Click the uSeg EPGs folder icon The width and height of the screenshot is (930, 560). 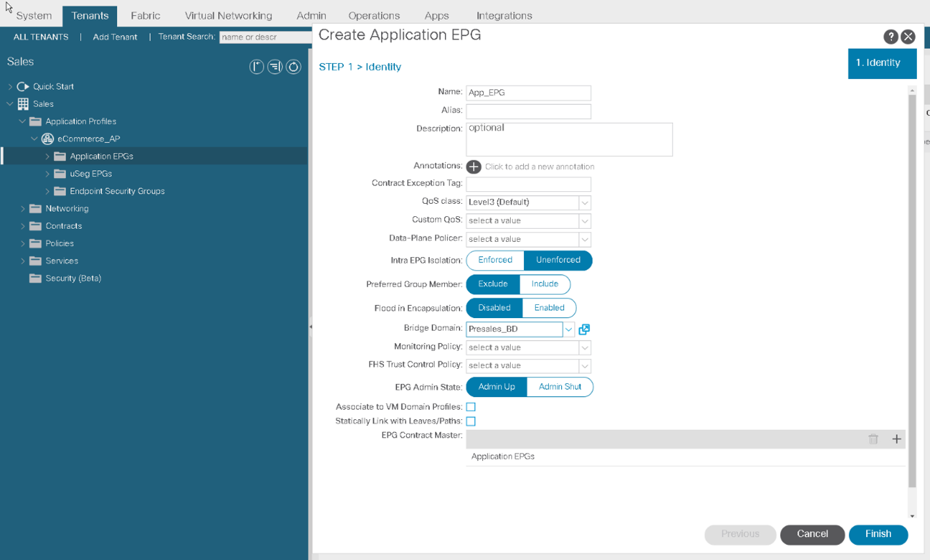60,174
